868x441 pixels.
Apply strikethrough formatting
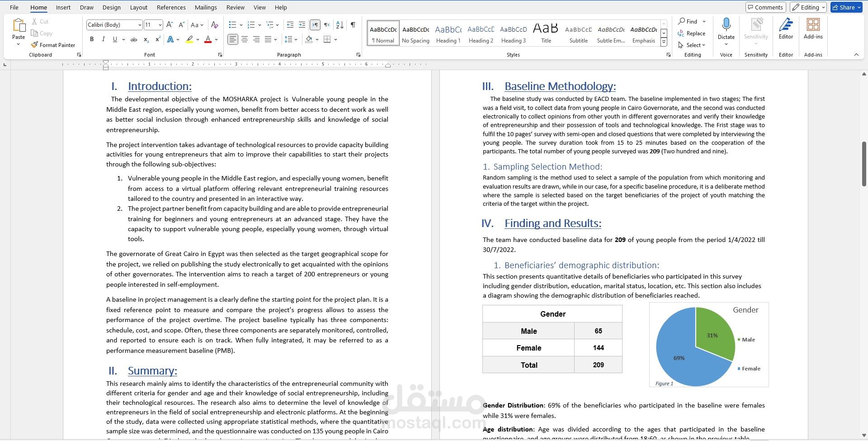133,39
